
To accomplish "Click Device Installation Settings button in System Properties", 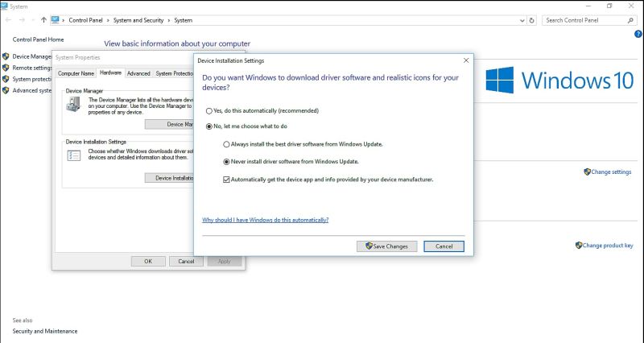I will [x=169, y=178].
